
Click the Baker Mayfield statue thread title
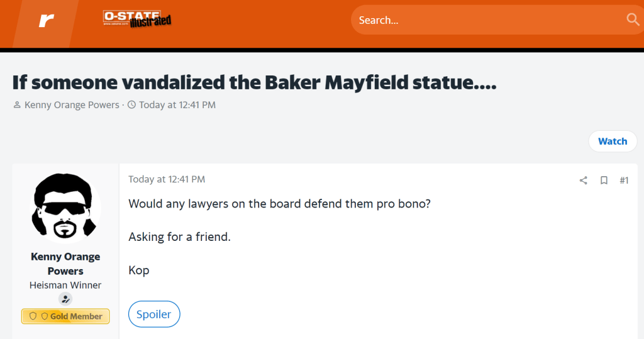[x=254, y=82]
